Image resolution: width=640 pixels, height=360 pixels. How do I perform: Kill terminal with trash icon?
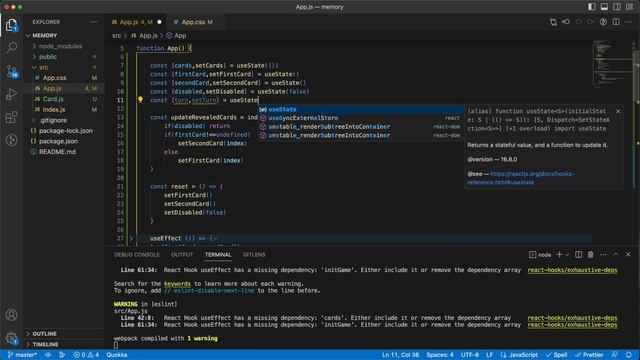tap(591, 255)
